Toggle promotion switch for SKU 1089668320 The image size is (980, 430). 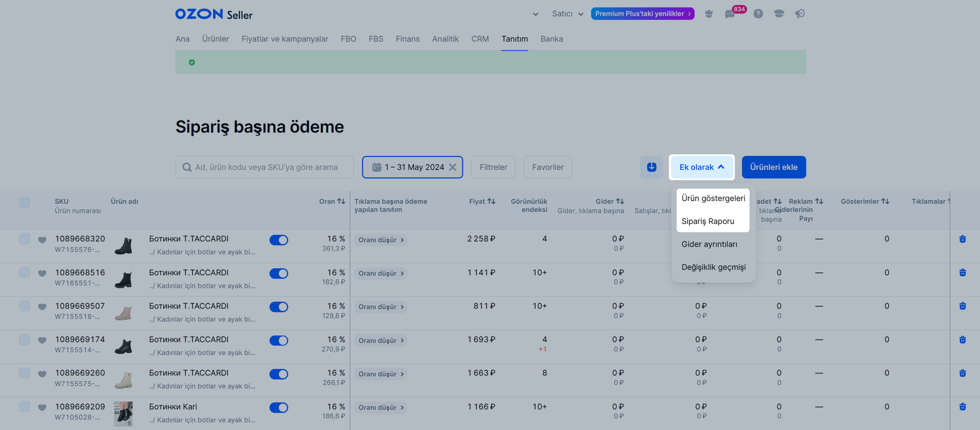coord(279,240)
